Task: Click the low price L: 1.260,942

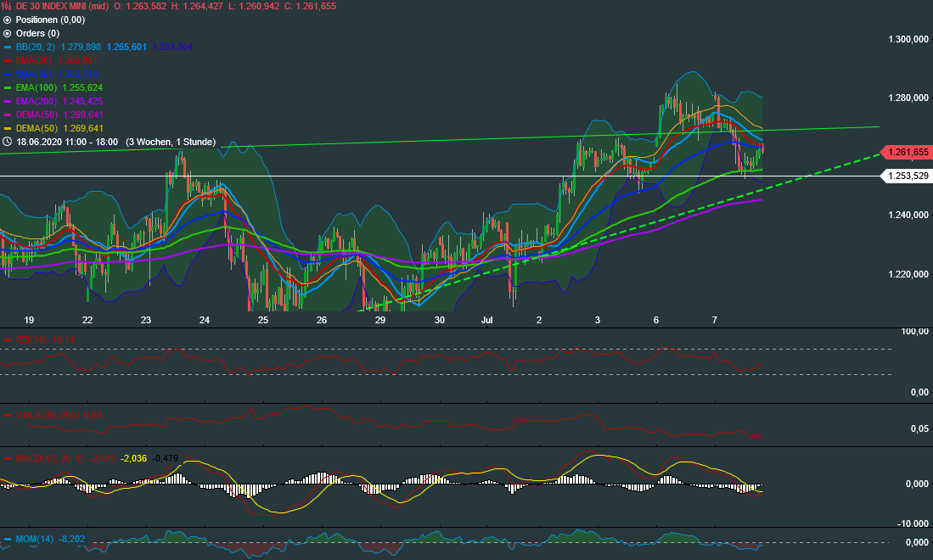Action: pos(254,6)
